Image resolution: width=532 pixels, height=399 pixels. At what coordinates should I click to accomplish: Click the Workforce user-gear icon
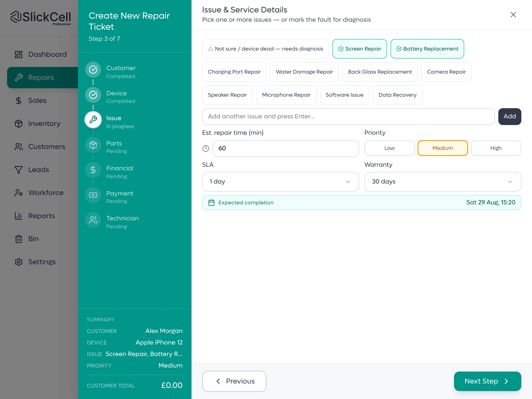point(19,193)
